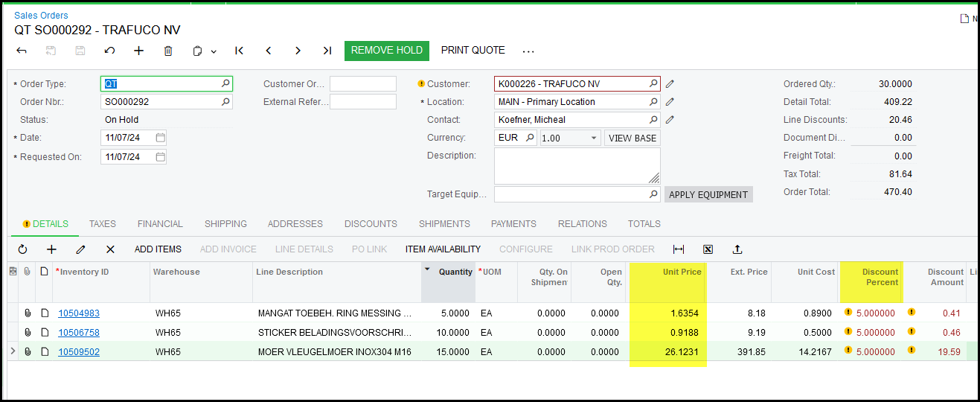This screenshot has width=980, height=402.
Task: Switch to the Taxes tab
Action: click(x=103, y=223)
